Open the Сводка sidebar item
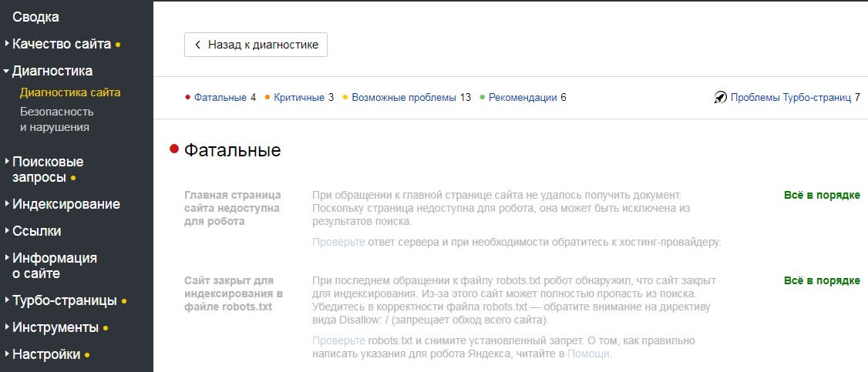The height and width of the screenshot is (372, 868). (x=35, y=17)
